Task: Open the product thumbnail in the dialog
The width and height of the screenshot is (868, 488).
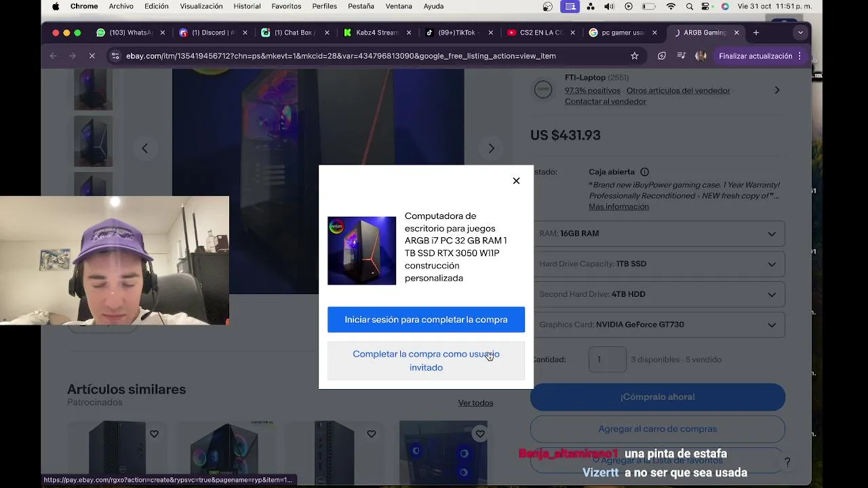Action: [361, 251]
